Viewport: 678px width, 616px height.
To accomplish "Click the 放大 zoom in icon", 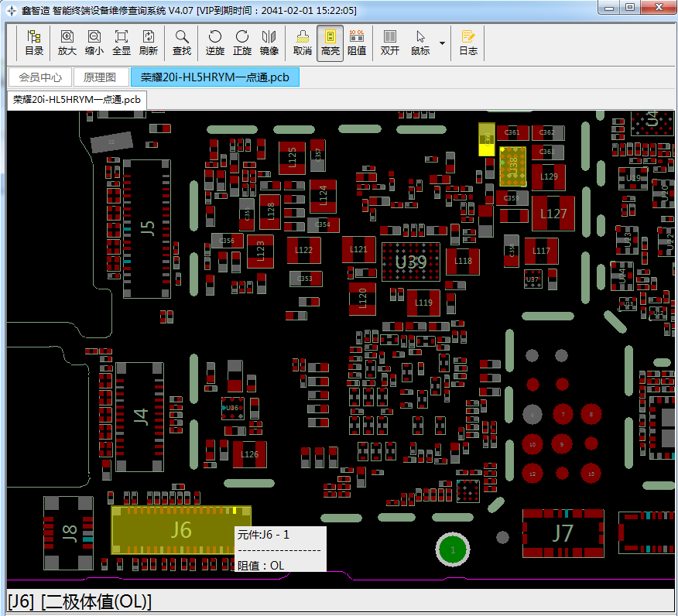I will [67, 43].
